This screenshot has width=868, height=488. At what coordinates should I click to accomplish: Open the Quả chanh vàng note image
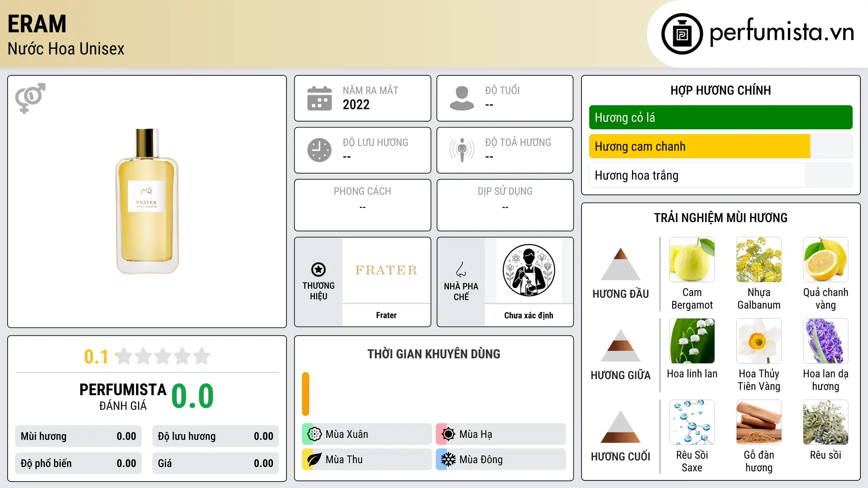coord(826,260)
